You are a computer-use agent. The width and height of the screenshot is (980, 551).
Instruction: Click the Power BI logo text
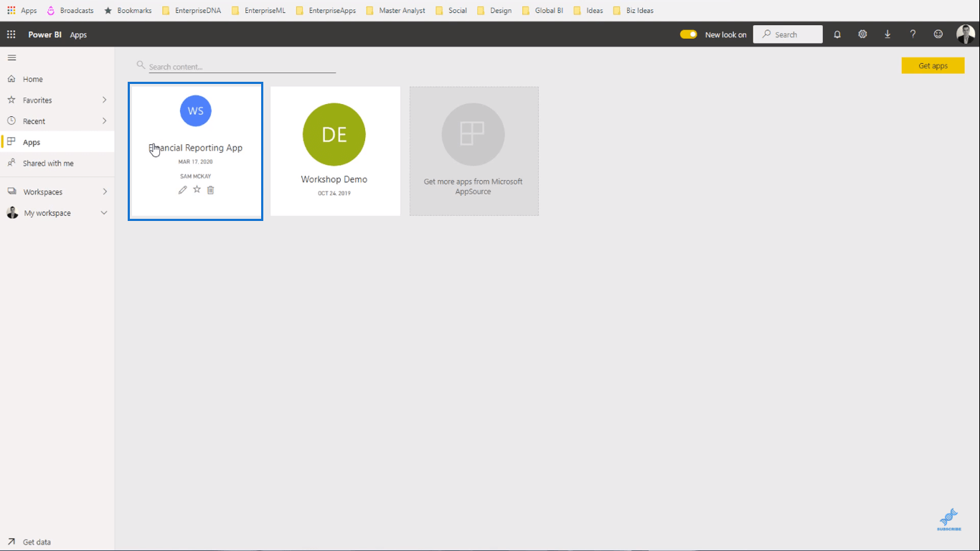click(45, 34)
